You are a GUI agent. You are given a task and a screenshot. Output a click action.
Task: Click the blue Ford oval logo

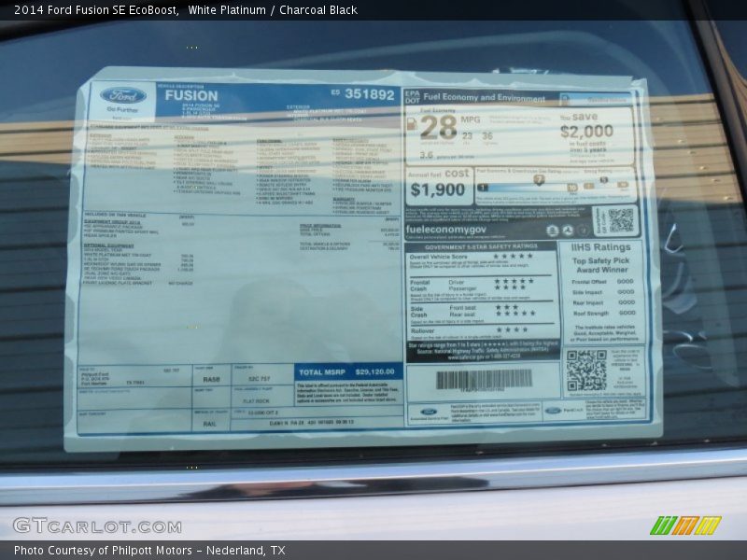(x=123, y=96)
